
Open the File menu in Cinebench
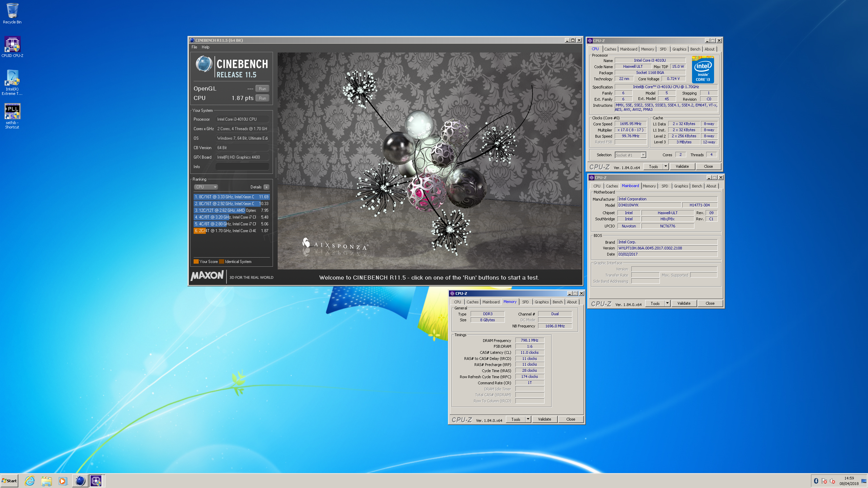194,47
